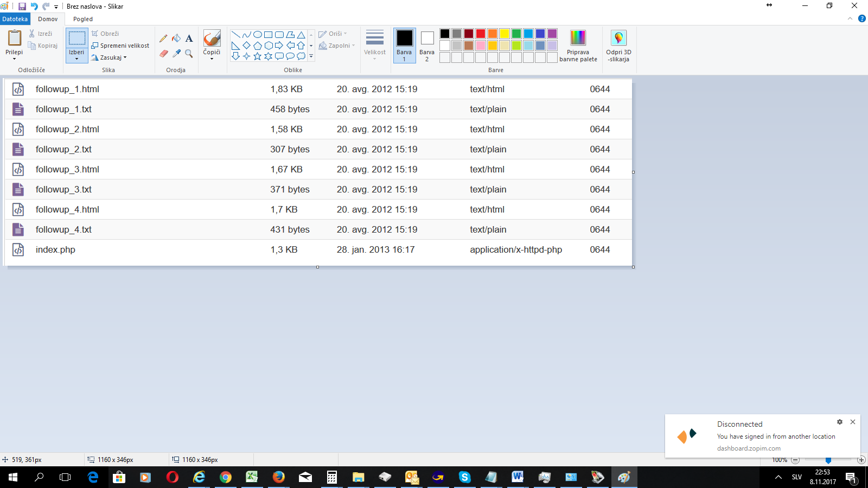Screen dimensions: 868x488
Task: Select the Fill with color bucket tool
Action: 176,38
